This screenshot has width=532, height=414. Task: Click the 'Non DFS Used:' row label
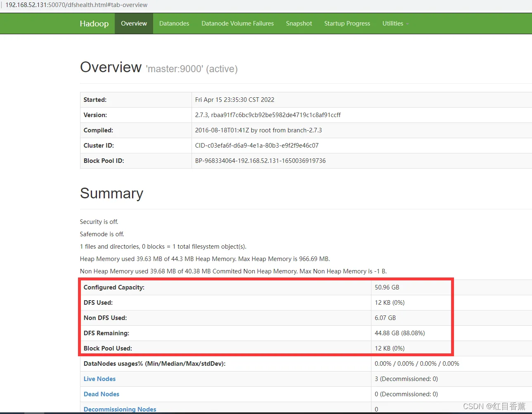point(105,318)
